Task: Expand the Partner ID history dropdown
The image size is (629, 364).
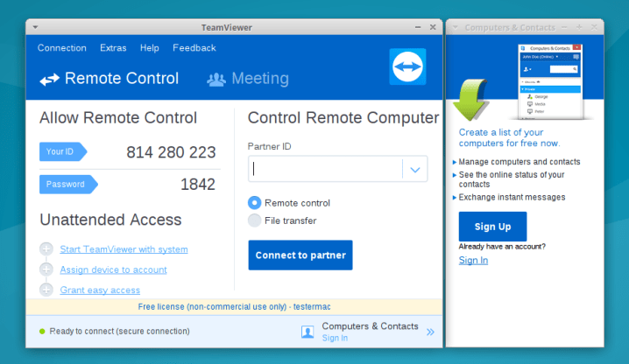Action: click(415, 169)
